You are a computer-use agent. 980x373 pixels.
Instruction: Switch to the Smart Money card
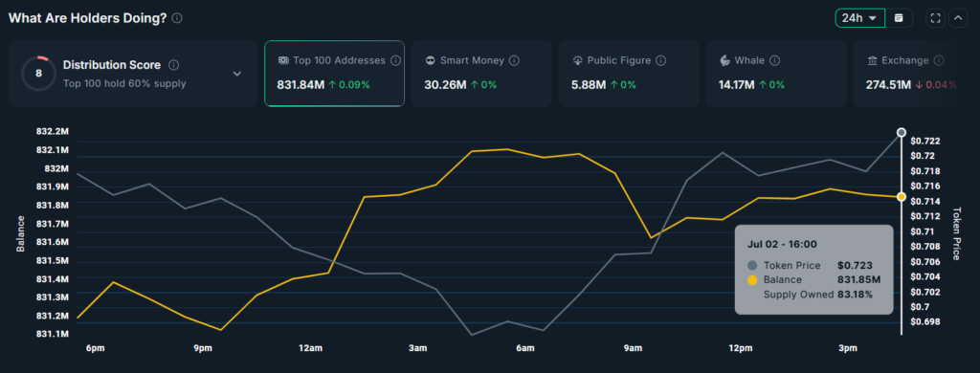click(481, 74)
